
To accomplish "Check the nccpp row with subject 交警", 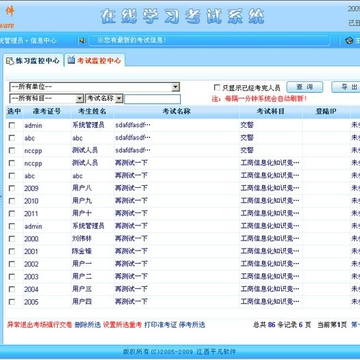I will (x=12, y=150).
